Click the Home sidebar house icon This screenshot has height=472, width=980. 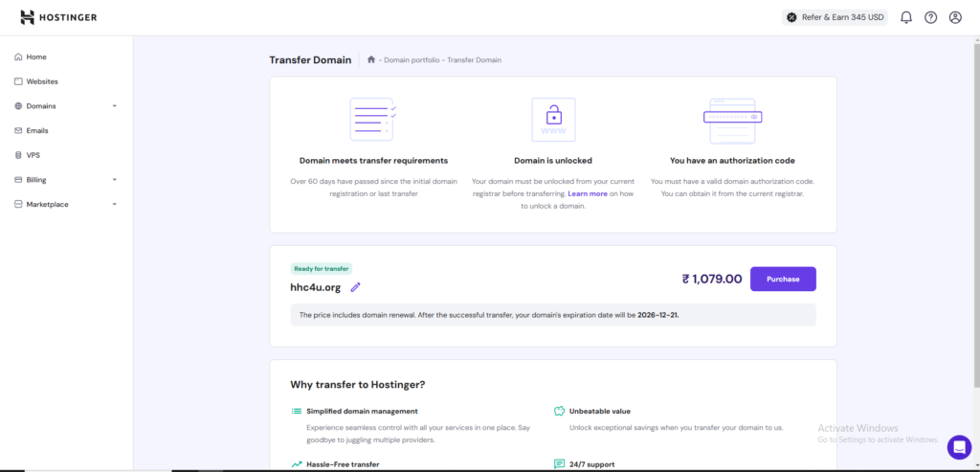click(x=18, y=56)
